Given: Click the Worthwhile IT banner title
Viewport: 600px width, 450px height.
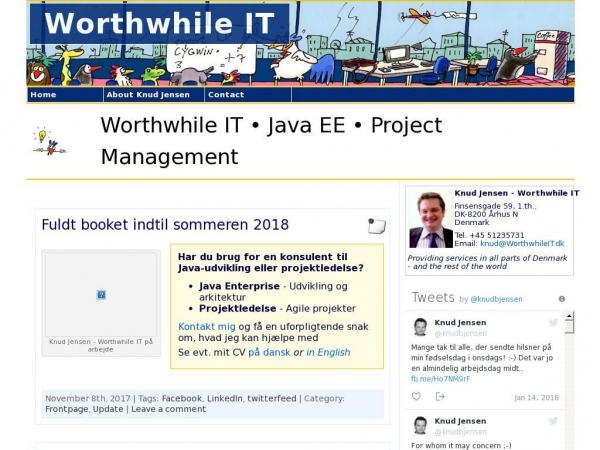Looking at the screenshot, I should (x=160, y=24).
